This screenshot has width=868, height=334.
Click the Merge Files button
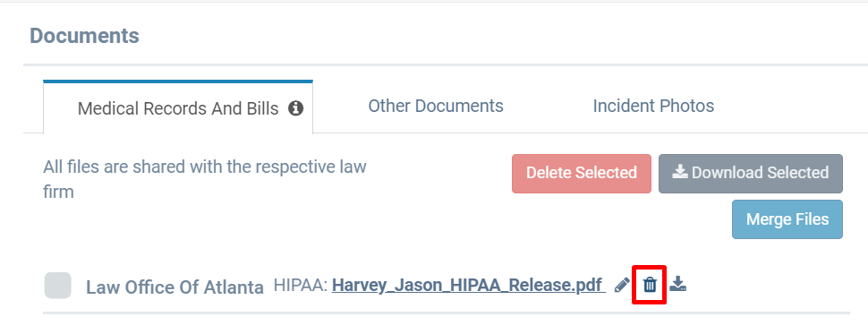(787, 219)
